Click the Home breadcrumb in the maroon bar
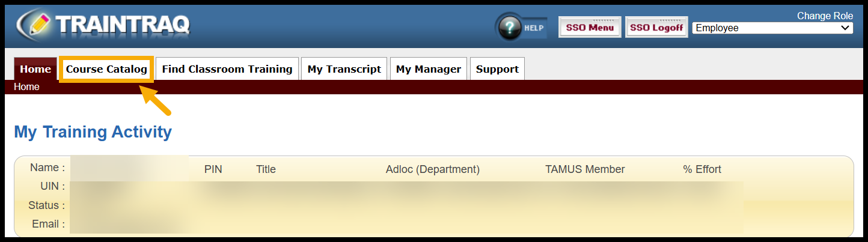 (x=26, y=87)
